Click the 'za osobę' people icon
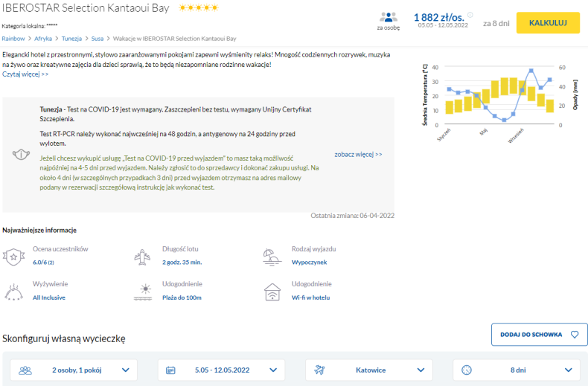Viewport: 588px width, 386px height. click(388, 17)
